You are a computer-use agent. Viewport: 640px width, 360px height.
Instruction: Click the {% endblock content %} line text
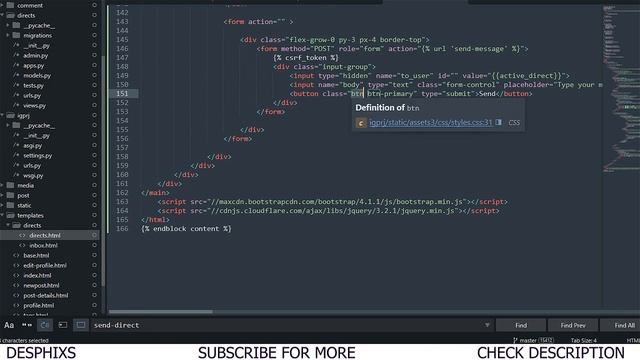click(186, 229)
